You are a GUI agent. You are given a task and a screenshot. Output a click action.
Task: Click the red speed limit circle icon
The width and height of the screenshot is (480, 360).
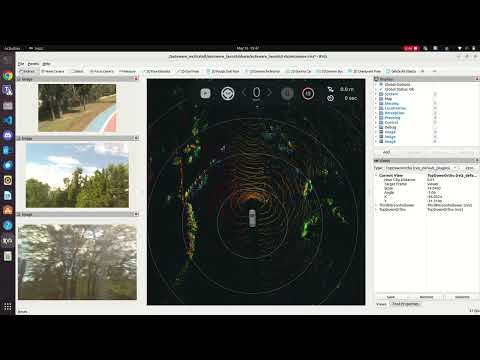[308, 93]
